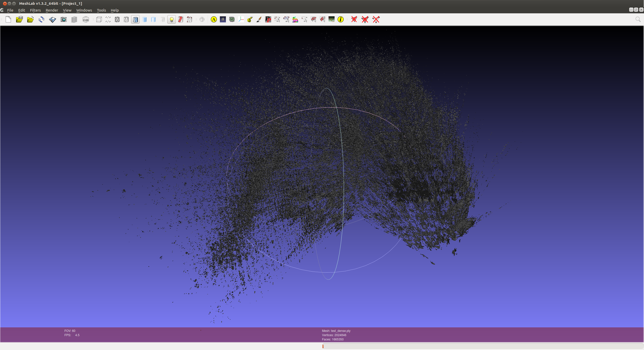Show the layers dialog
This screenshot has height=350, width=644.
[74, 19]
